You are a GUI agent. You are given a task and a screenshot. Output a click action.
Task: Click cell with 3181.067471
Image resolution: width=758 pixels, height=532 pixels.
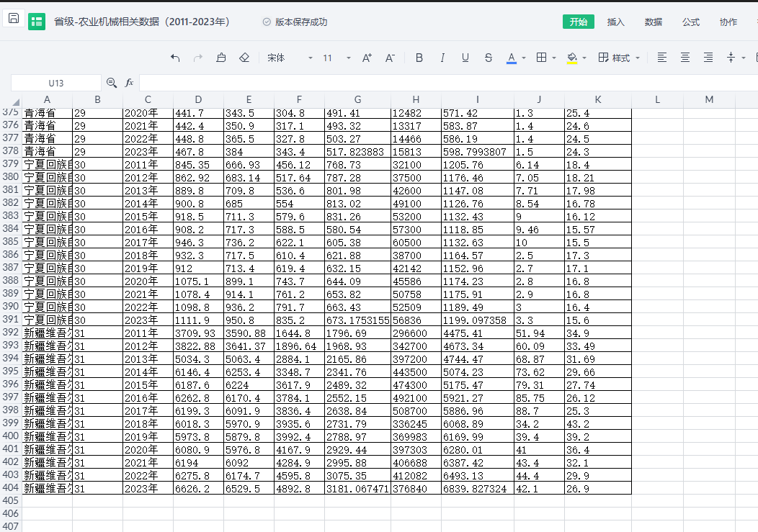[357, 489]
